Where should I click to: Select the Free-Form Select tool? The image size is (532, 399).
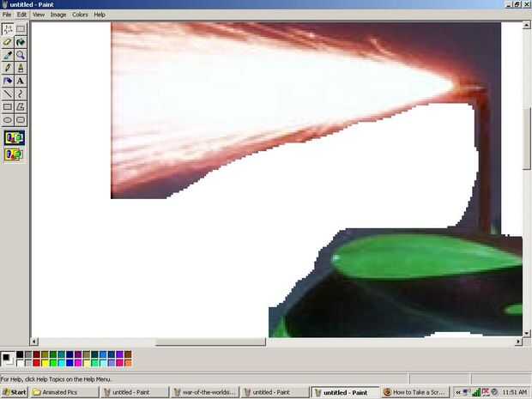(8, 29)
